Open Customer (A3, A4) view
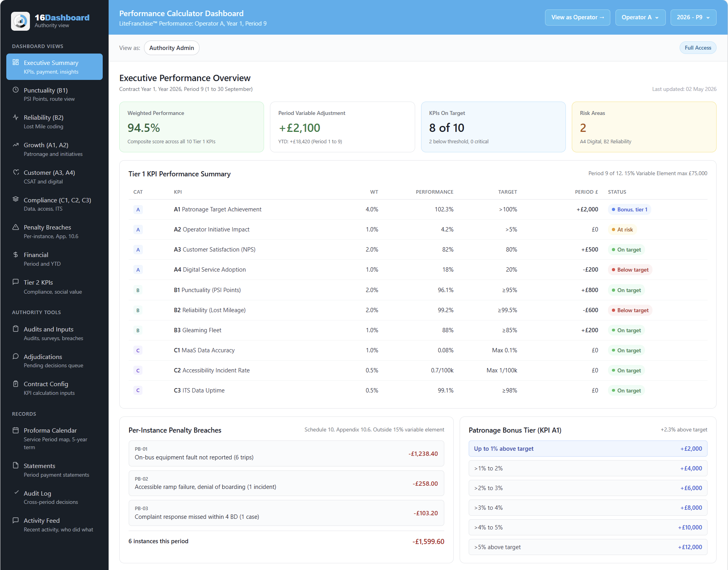The image size is (728, 570). click(54, 177)
